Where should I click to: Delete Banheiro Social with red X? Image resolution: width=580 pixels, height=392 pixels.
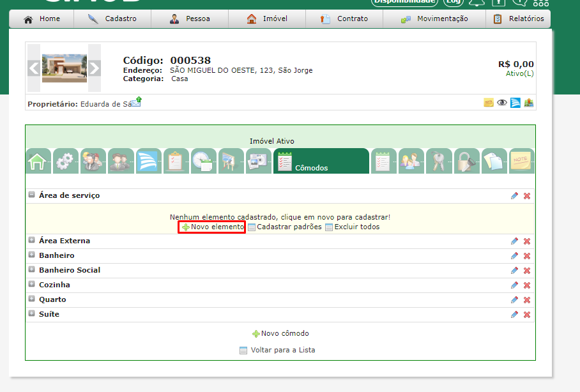[527, 270]
